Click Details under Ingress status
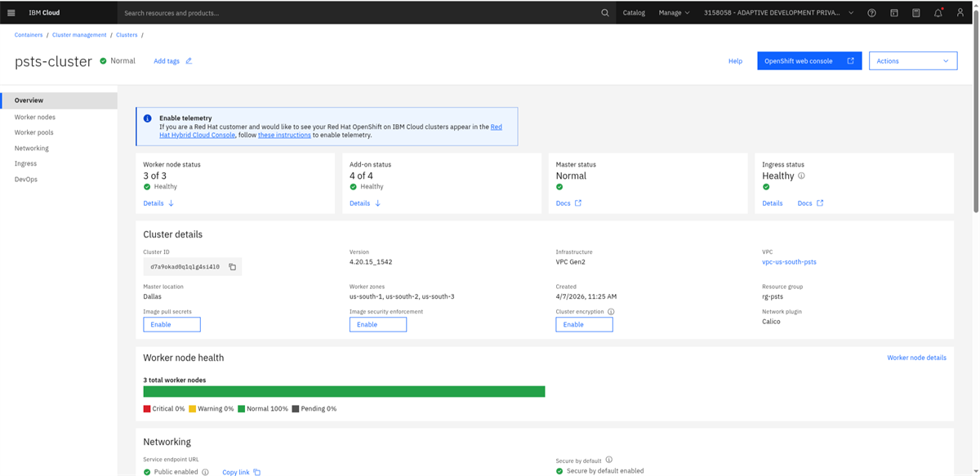 click(773, 203)
